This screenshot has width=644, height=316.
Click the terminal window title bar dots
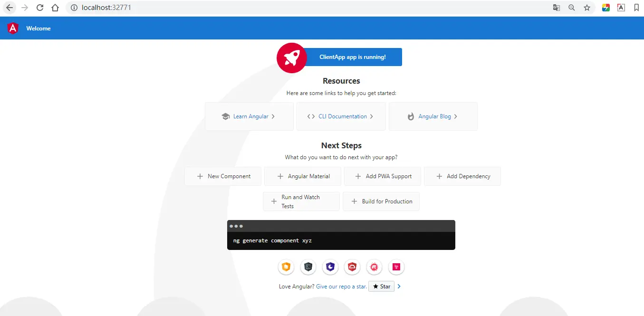[236, 226]
